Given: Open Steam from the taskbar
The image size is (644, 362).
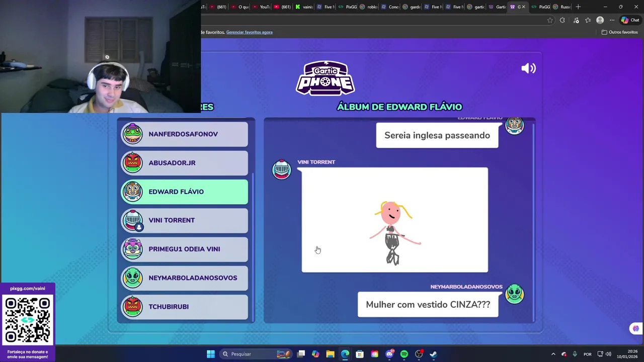Looking at the screenshot, I should (x=433, y=354).
